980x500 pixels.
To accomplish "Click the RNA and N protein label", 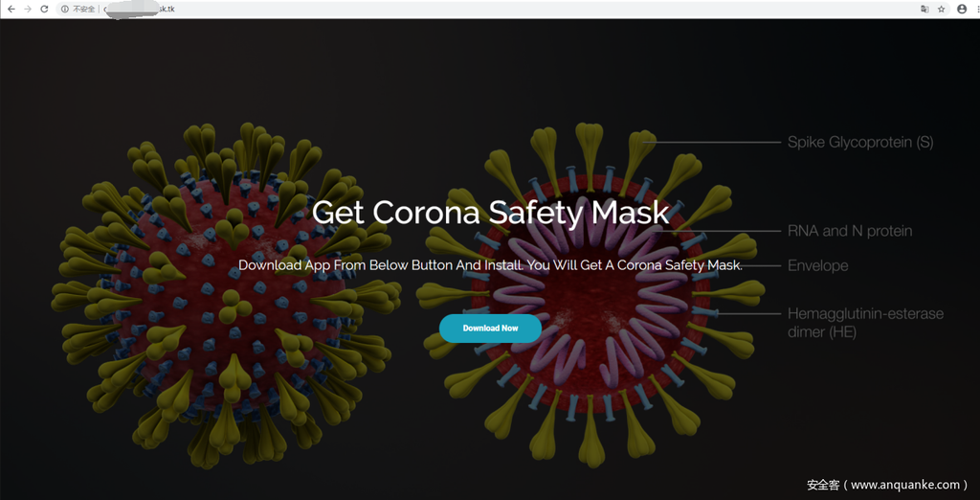I will [850, 231].
